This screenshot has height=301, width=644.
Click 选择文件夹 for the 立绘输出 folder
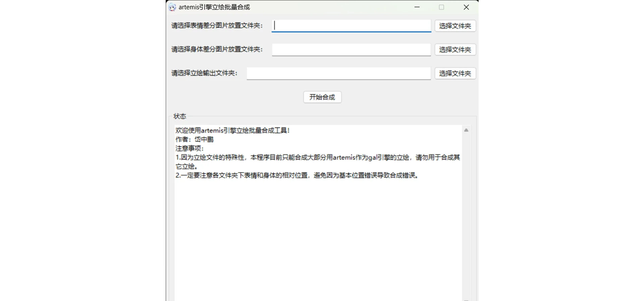tap(455, 73)
